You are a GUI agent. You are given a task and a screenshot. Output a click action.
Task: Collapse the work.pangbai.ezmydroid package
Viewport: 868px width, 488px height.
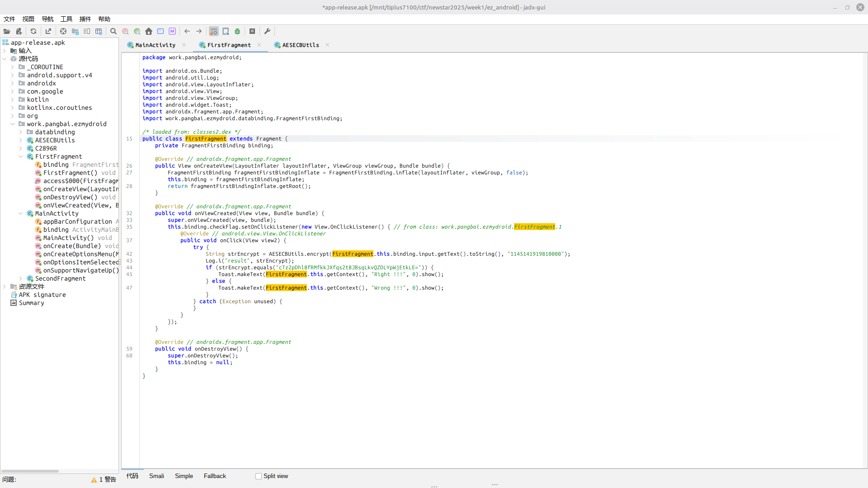click(x=13, y=124)
